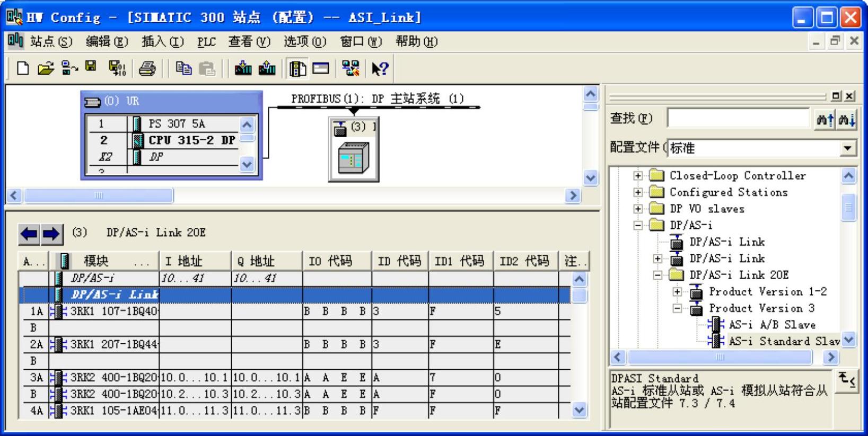Open the 选项(O) menu

305,41
